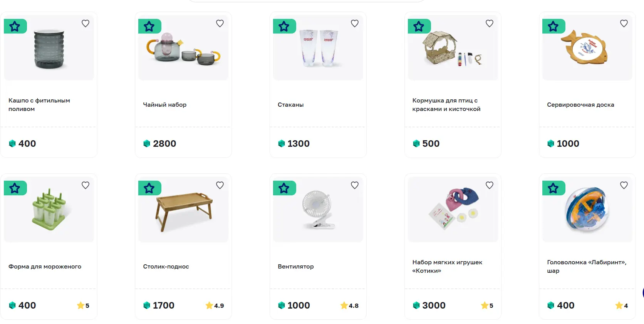
Task: Open Кормушка для птиц с красками и кисточкой
Action: tap(446, 105)
